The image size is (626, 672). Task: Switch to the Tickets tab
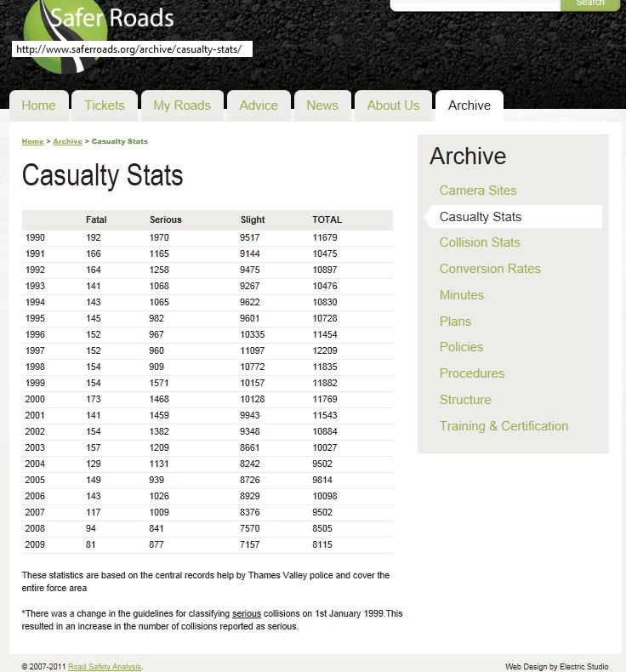[105, 105]
